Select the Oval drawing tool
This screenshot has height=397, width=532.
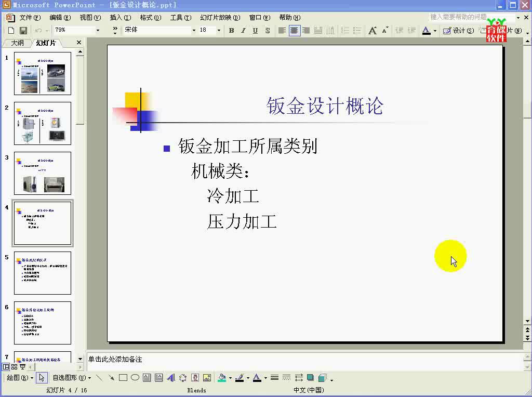pos(135,378)
